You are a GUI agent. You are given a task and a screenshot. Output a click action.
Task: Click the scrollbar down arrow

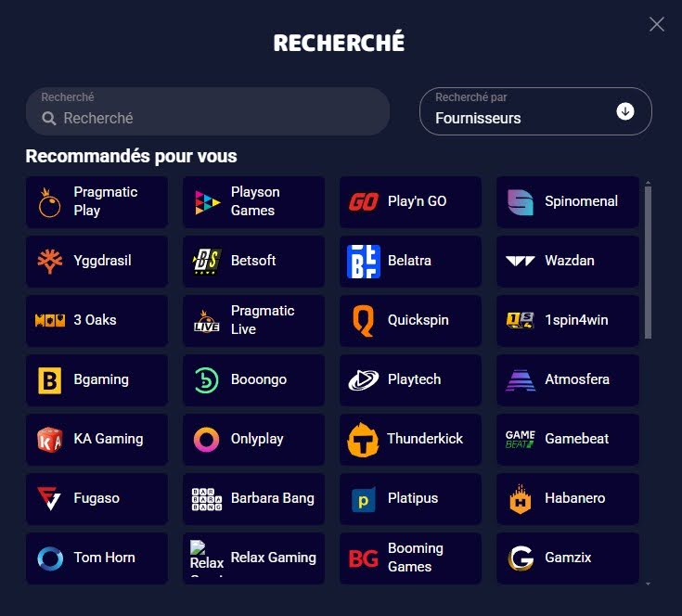(648, 584)
